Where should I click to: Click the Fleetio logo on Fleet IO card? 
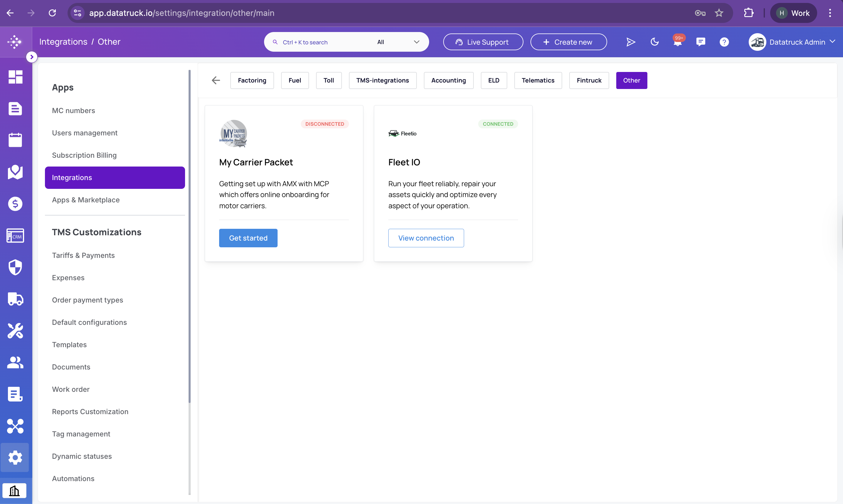(402, 133)
